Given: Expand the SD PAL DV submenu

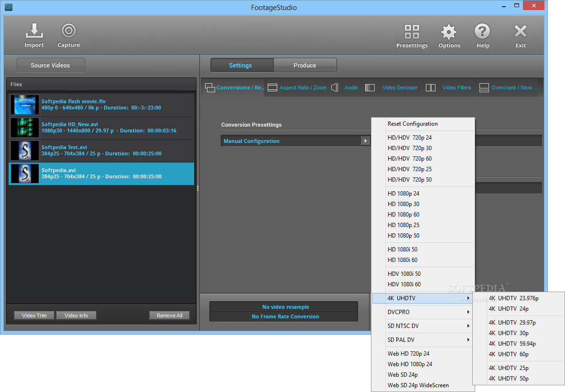Looking at the screenshot, I should tap(423, 340).
